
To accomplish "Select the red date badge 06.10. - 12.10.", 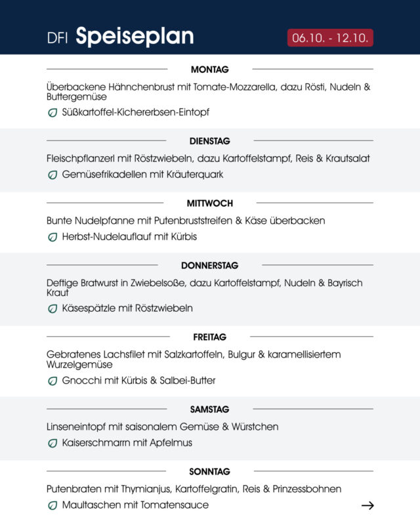I will [x=330, y=37].
